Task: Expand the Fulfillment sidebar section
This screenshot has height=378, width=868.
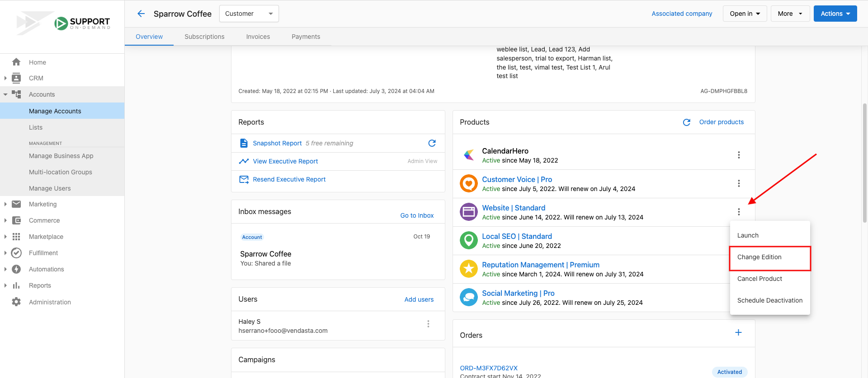Action: (5, 253)
